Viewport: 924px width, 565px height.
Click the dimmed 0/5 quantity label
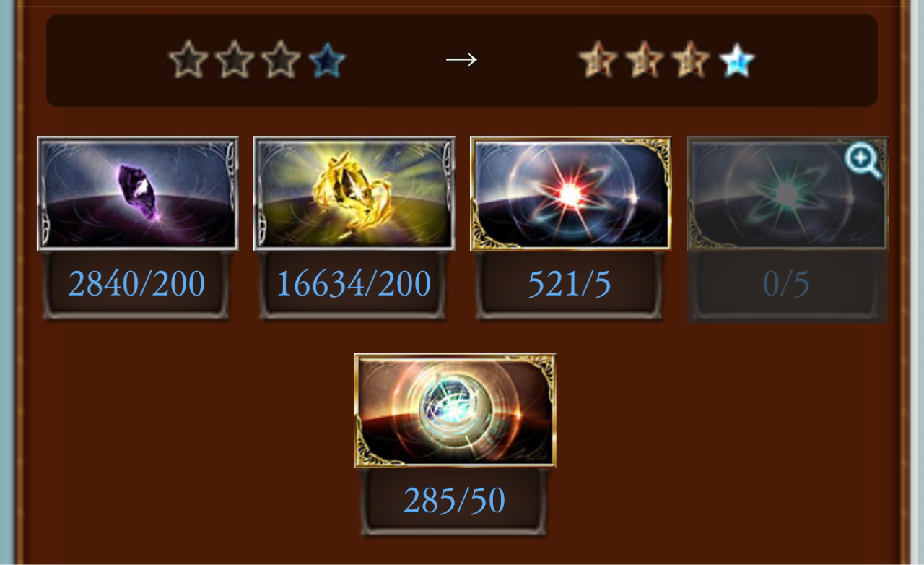coord(786,284)
